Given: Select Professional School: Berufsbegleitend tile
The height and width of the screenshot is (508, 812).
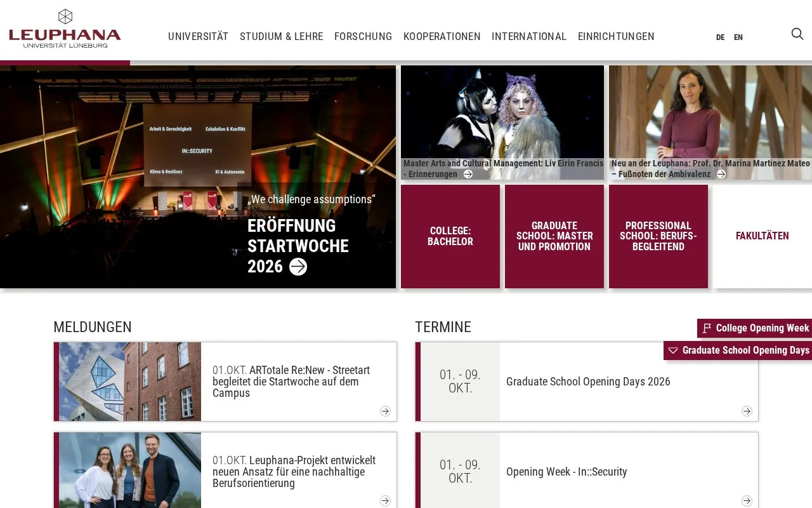Looking at the screenshot, I should (658, 236).
